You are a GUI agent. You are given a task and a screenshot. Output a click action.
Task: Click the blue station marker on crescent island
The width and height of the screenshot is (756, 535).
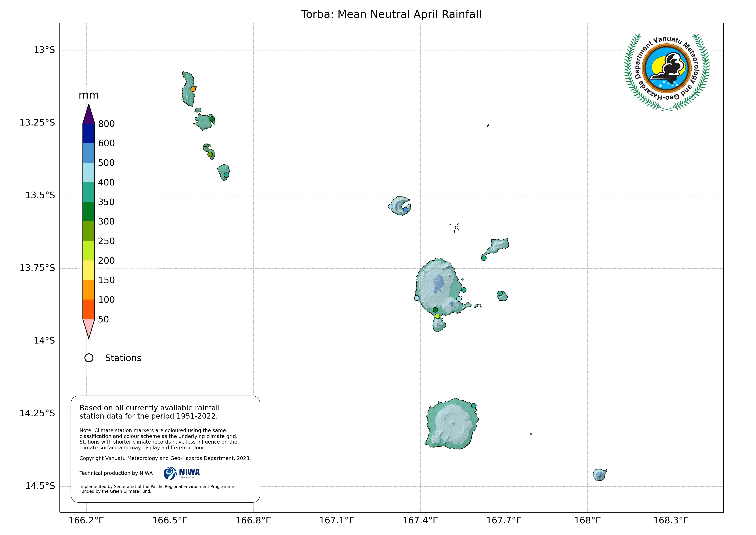[x=406, y=210]
